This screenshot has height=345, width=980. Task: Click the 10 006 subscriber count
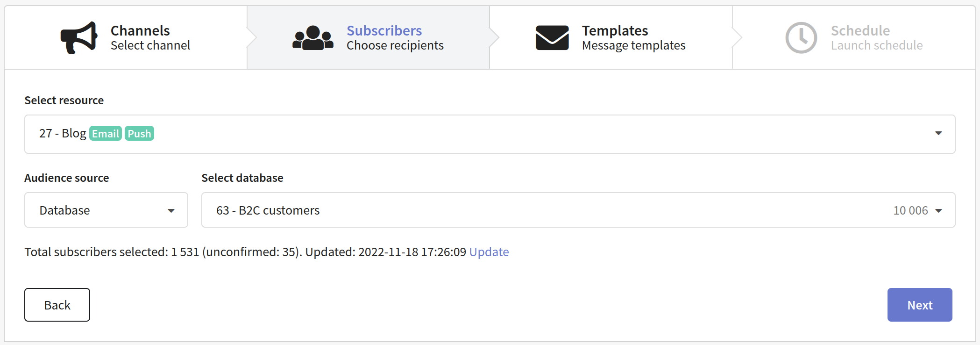click(x=910, y=211)
